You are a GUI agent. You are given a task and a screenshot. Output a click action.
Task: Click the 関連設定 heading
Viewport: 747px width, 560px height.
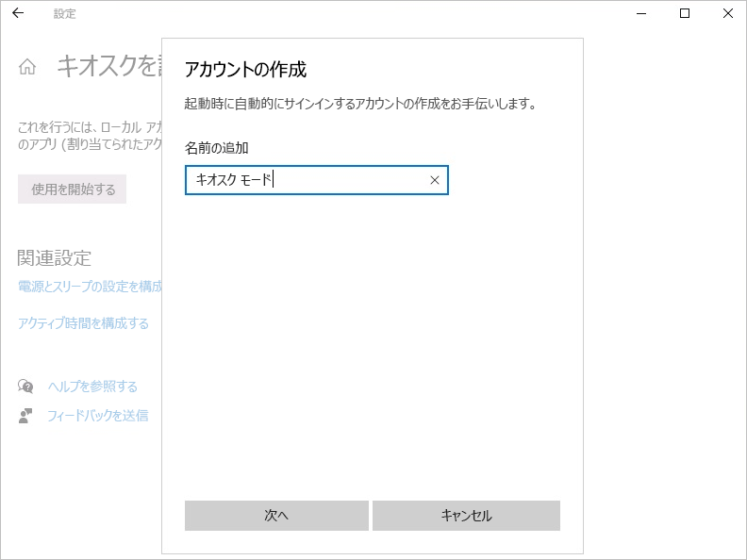(54, 258)
